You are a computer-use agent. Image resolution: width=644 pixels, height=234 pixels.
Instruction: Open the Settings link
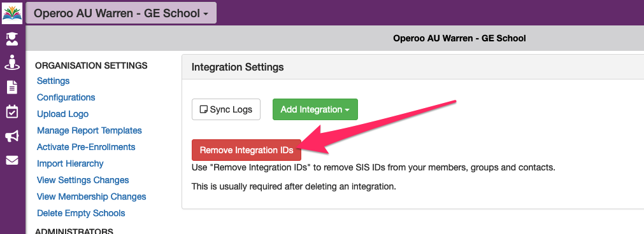pos(54,81)
